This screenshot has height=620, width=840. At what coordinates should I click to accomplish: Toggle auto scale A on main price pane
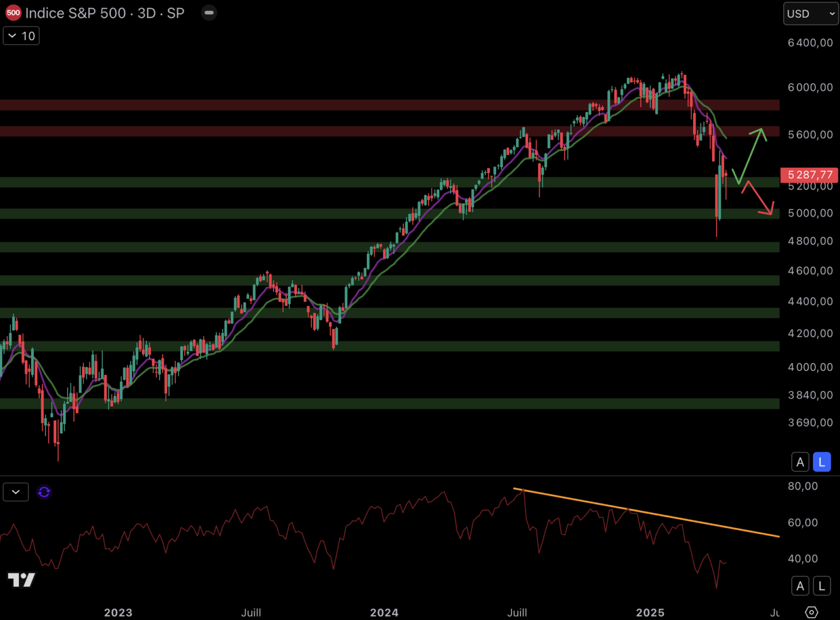tap(800, 462)
